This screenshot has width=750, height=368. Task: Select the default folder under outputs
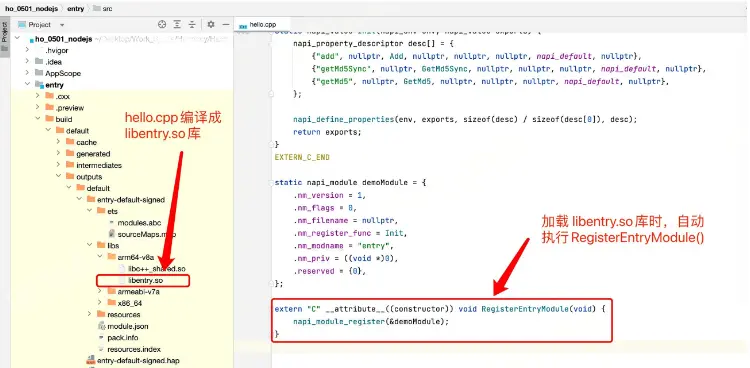(x=98, y=188)
